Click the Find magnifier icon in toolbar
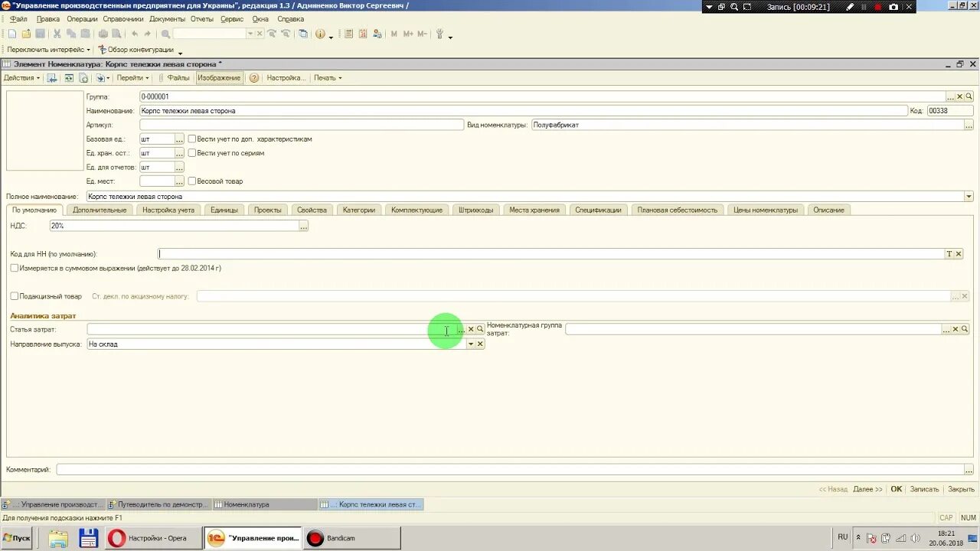The height and width of the screenshot is (551, 980). click(x=165, y=34)
